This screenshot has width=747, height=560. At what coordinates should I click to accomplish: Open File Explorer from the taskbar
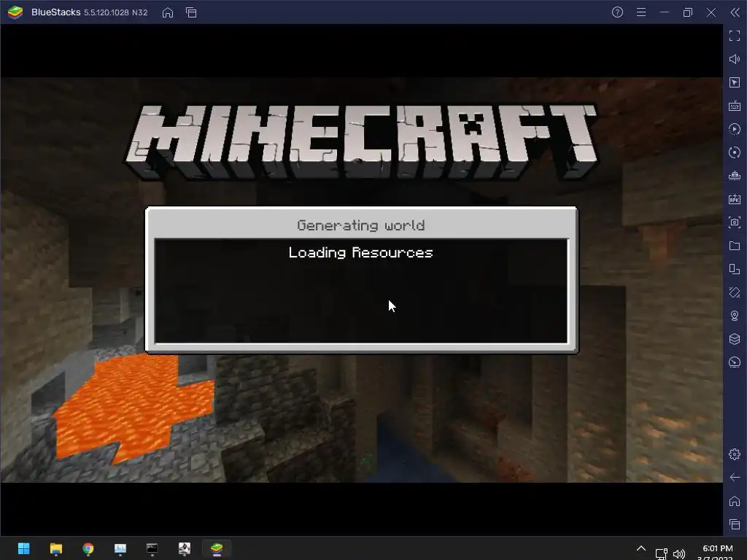click(x=56, y=548)
